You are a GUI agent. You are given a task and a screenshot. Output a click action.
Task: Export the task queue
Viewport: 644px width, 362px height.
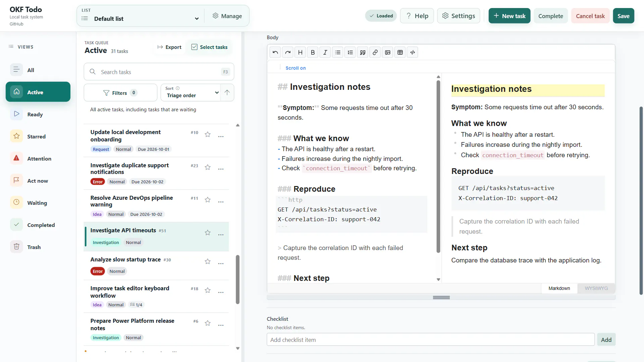click(x=169, y=47)
